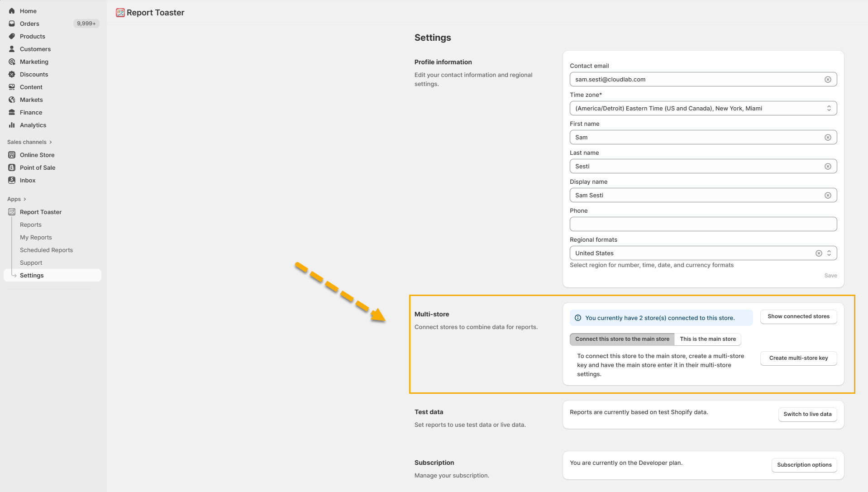868x492 pixels.
Task: Click the Products tag icon
Action: tap(12, 36)
